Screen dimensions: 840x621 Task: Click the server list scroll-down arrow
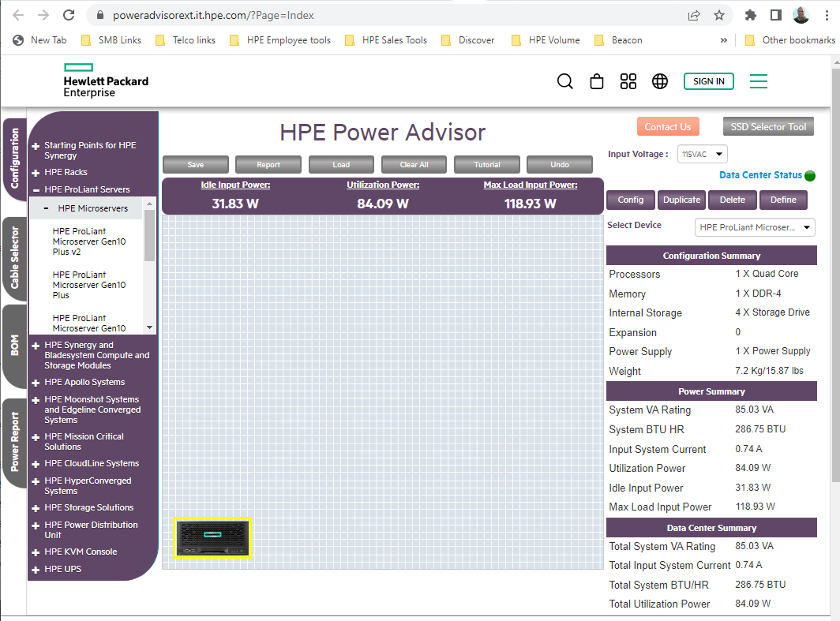[149, 327]
